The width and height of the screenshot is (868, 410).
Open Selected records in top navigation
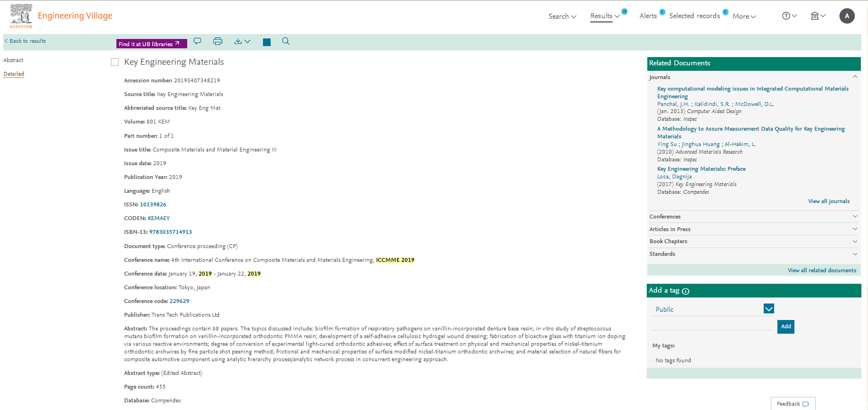[695, 16]
